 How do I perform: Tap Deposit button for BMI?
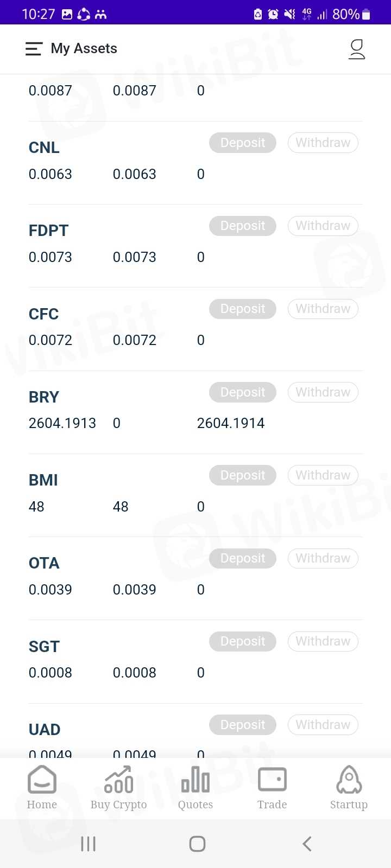[243, 475]
